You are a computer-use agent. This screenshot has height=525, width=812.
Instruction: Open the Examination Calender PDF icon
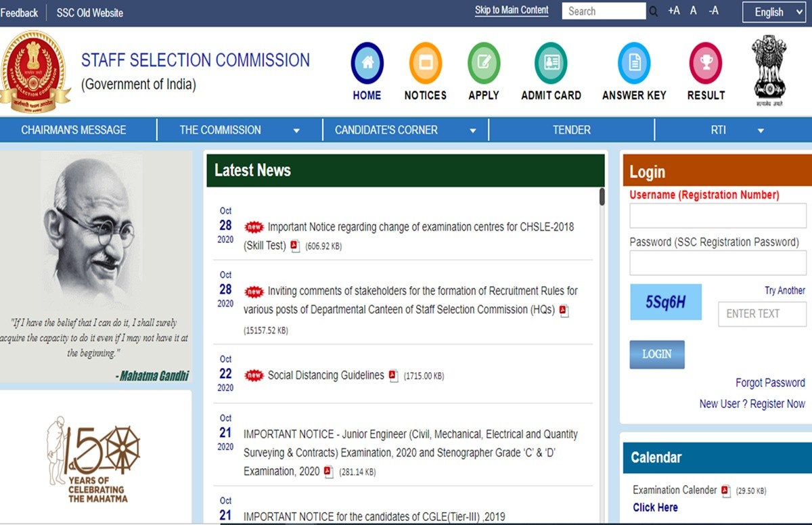pos(726,490)
